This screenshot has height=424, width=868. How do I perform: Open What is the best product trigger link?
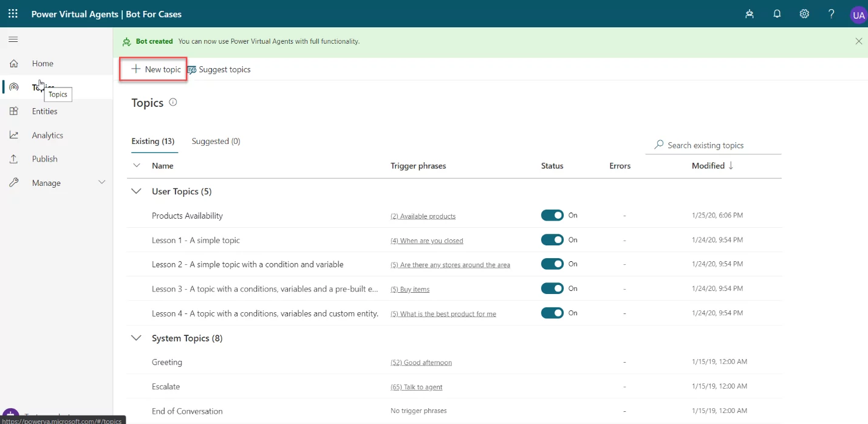[x=443, y=313]
